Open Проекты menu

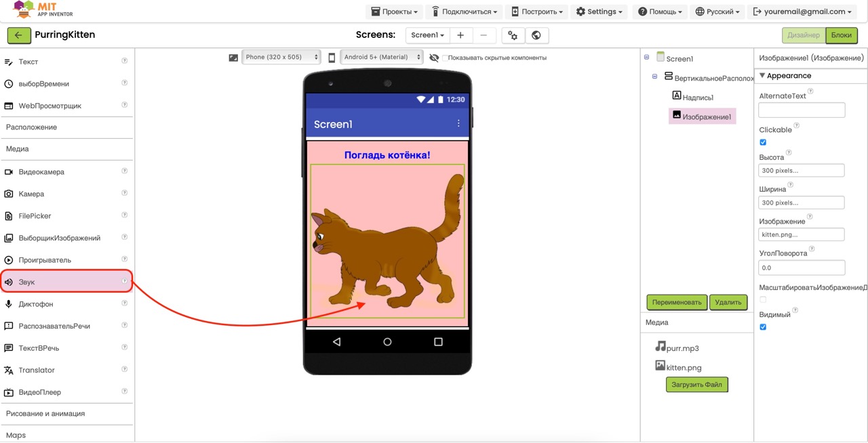click(394, 12)
